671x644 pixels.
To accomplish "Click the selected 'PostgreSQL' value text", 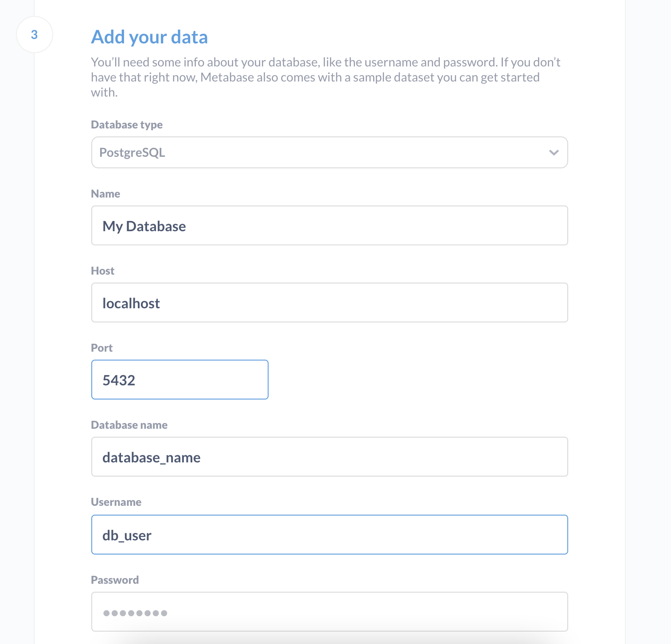I will point(132,153).
